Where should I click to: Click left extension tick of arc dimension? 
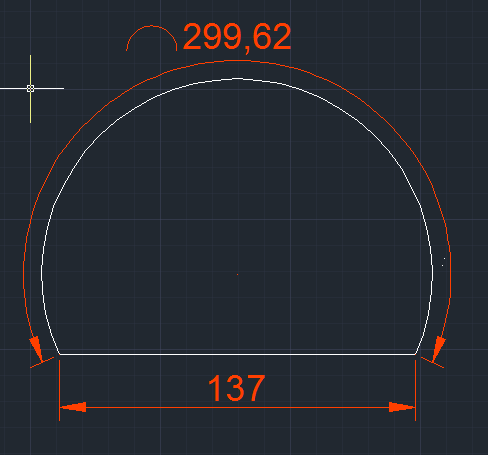(42, 362)
